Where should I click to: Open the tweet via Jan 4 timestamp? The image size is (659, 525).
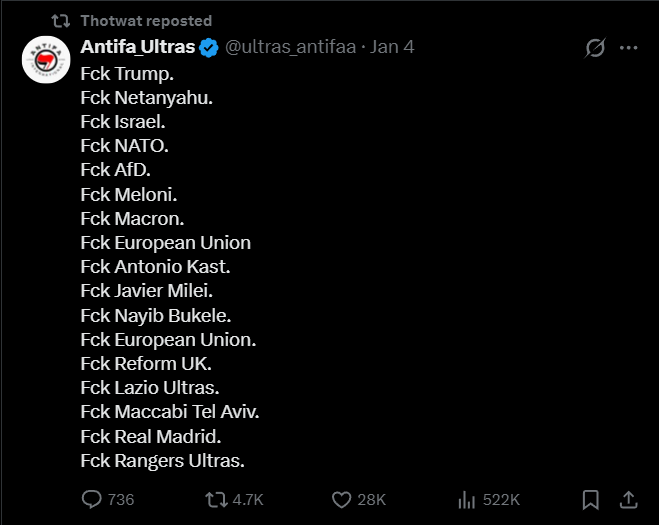tap(392, 48)
